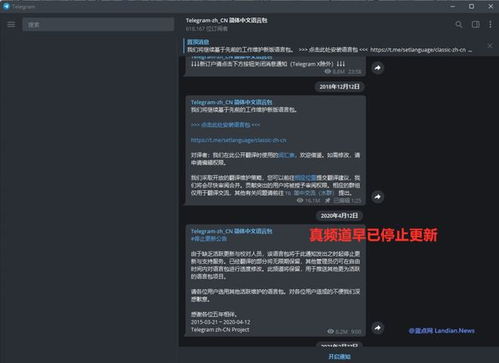The width and height of the screenshot is (499, 363).
Task: Click the Telegram logo in title bar
Action: pyautogui.click(x=6, y=6)
